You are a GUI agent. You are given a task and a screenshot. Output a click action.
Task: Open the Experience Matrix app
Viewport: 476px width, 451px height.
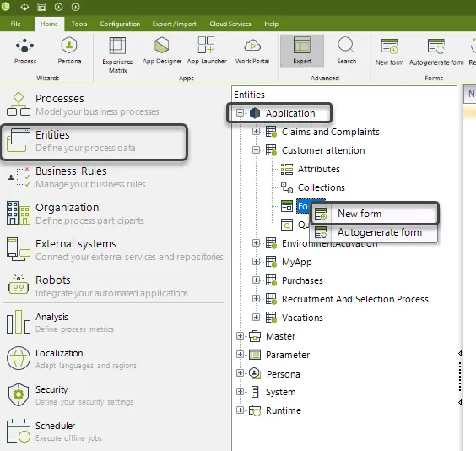[x=117, y=55]
